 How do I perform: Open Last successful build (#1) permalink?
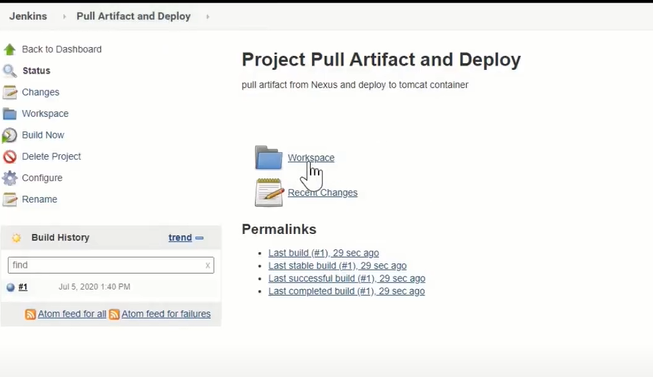[347, 278]
